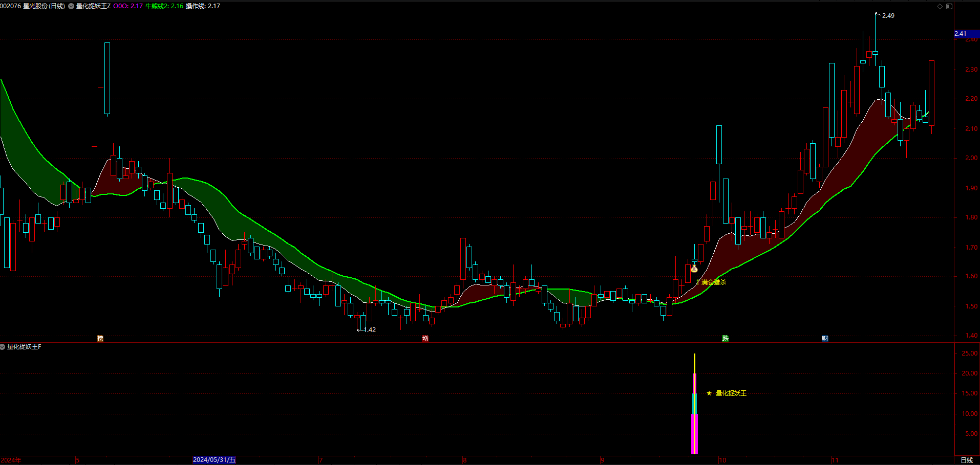Click month 10 on the time axis

[722, 460]
